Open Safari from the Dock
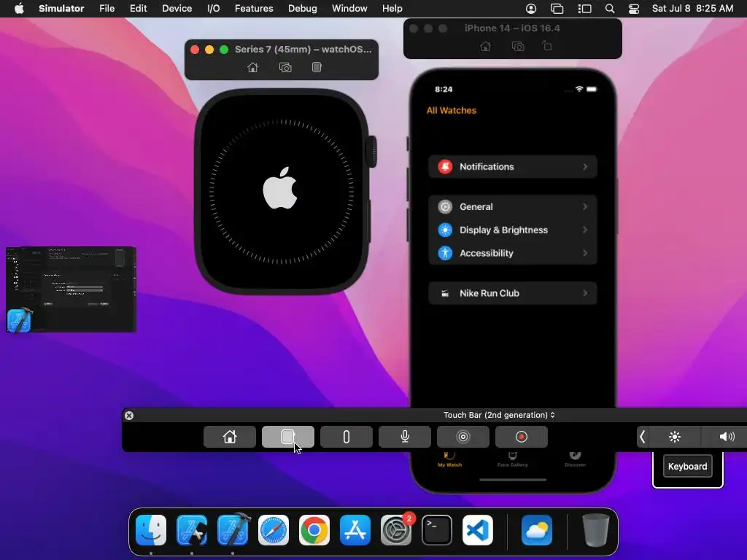The height and width of the screenshot is (560, 747). click(x=274, y=530)
